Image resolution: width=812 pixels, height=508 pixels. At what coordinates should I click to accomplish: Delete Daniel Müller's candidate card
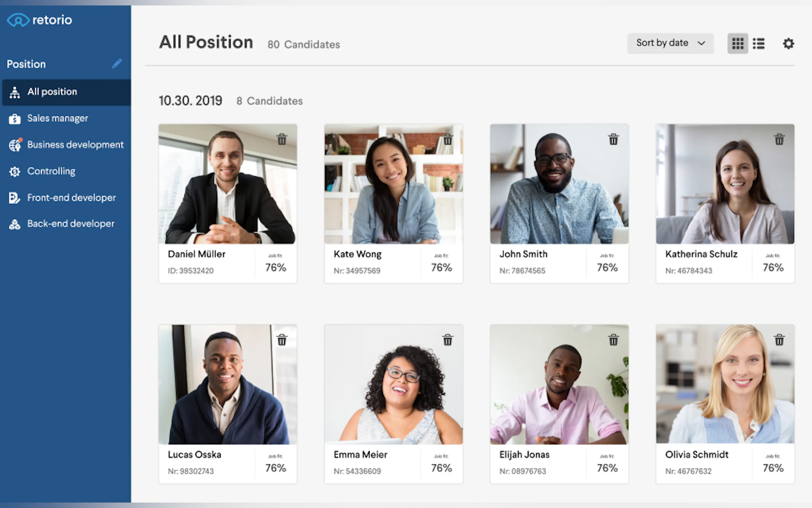pos(282,139)
